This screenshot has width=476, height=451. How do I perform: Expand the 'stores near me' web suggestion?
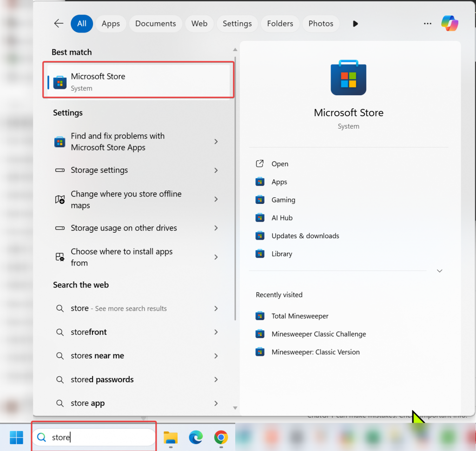pos(216,356)
